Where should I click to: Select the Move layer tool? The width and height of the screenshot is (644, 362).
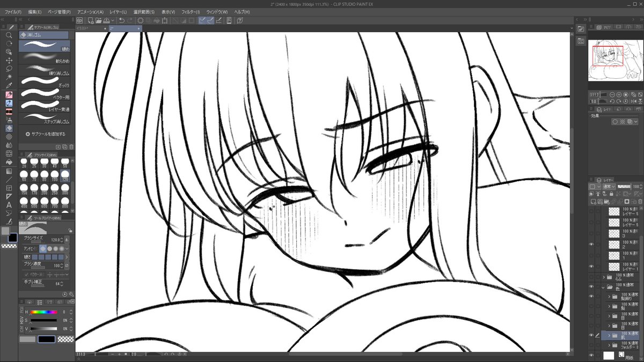(9, 61)
